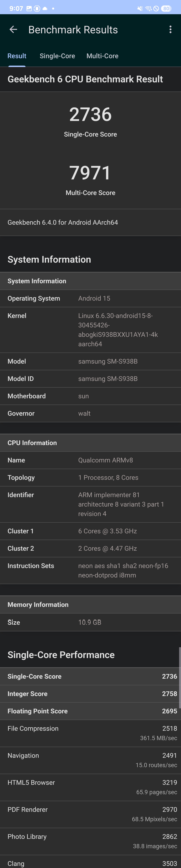Tap the Geekbench 6 CPU Benchmark Result heading

(x=85, y=79)
